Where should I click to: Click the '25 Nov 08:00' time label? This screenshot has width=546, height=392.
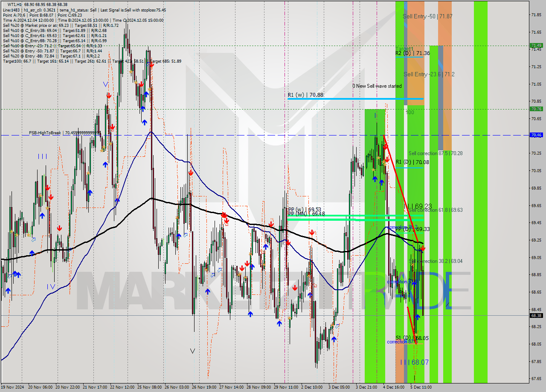pos(149,387)
